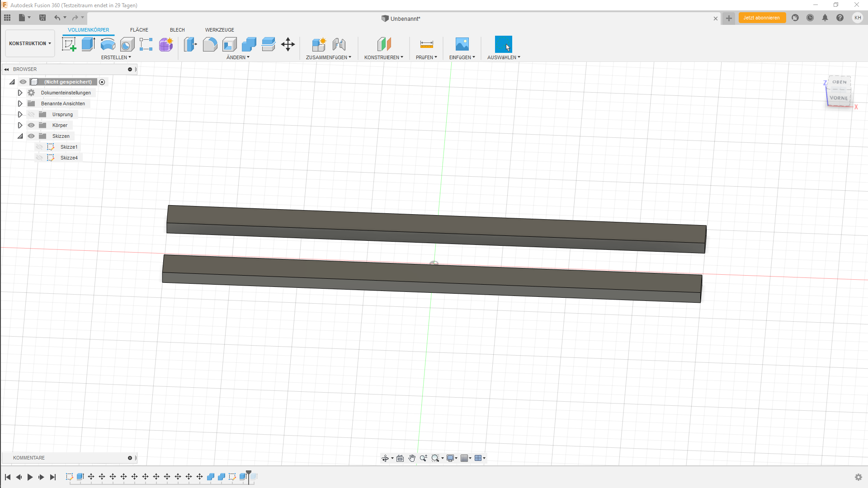Select the Extrudieren tool in Erstellen
Viewport: 868px width, 488px height.
[x=88, y=44]
